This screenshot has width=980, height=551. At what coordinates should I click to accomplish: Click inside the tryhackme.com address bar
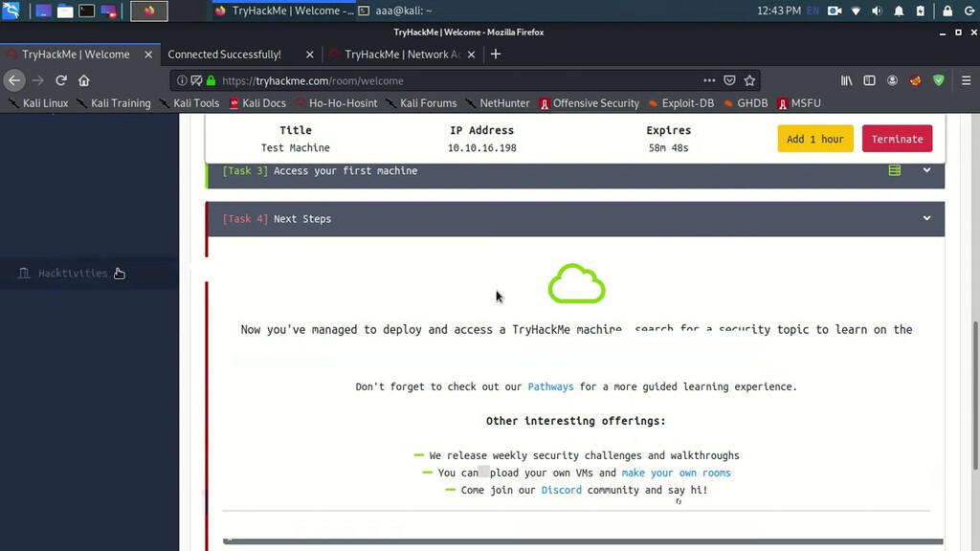click(x=383, y=80)
